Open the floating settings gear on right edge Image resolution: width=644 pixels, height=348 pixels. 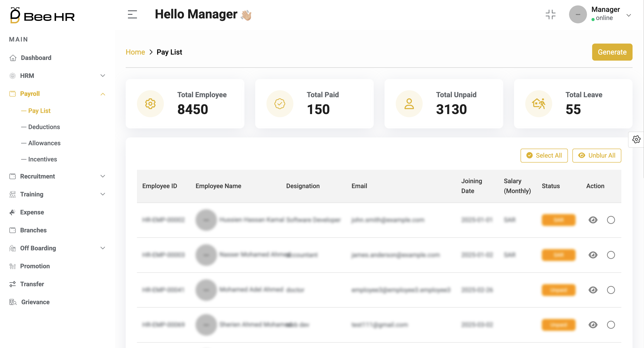click(x=636, y=139)
